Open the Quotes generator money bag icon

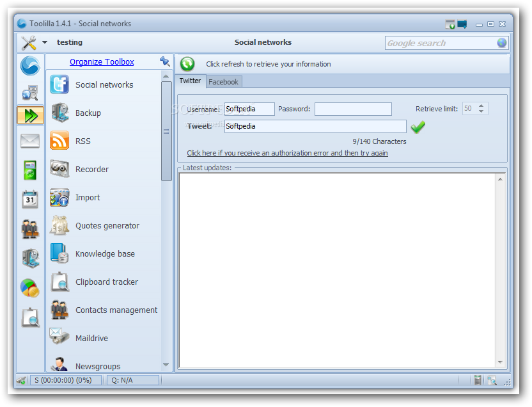[x=59, y=225]
